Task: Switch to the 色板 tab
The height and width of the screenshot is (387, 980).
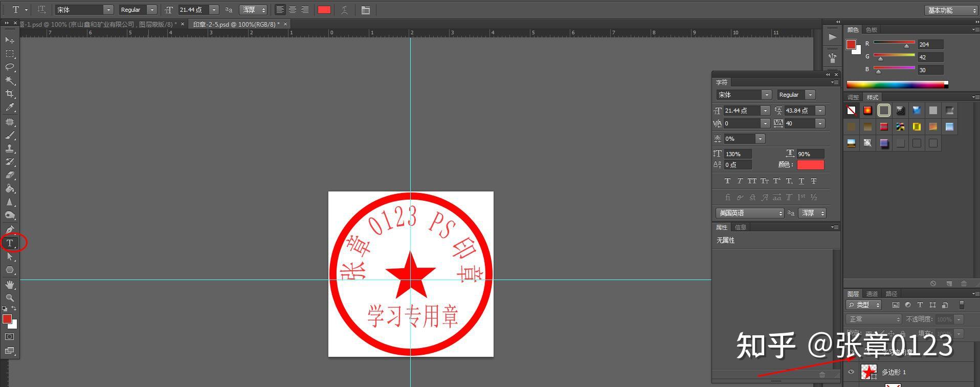Action: click(872, 30)
